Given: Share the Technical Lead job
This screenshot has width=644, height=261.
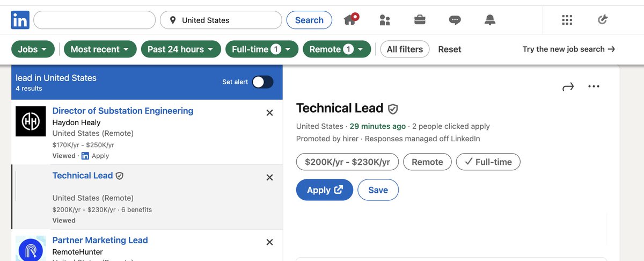Looking at the screenshot, I should [x=568, y=86].
